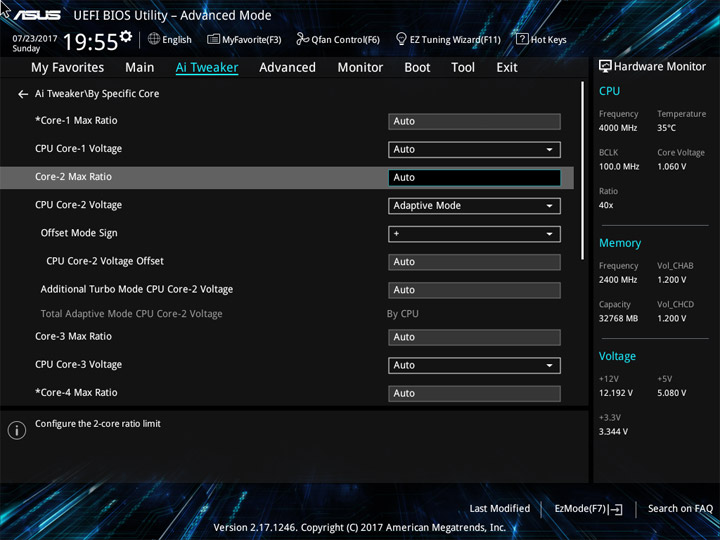This screenshot has width=720, height=540.
Task: Click the globe language icon
Action: (x=154, y=39)
